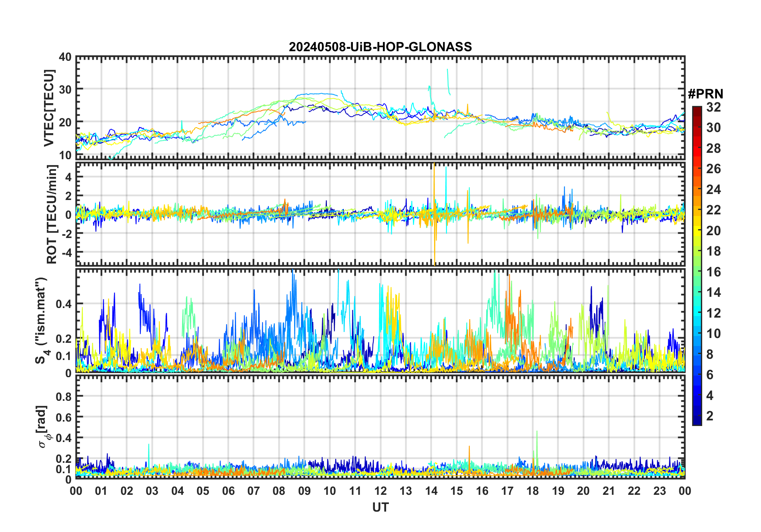Select the UT axis hour label 19

558,491
